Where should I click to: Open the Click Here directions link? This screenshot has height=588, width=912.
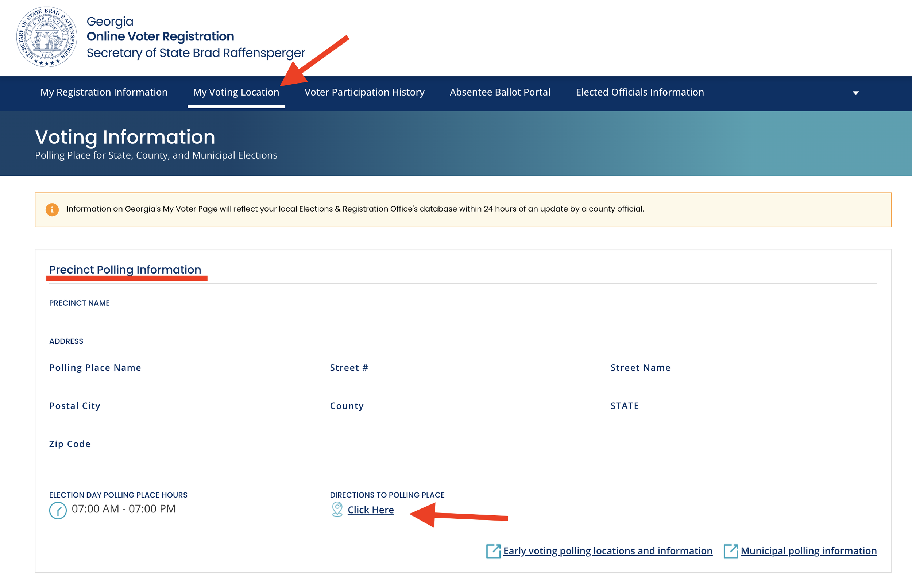pyautogui.click(x=370, y=510)
